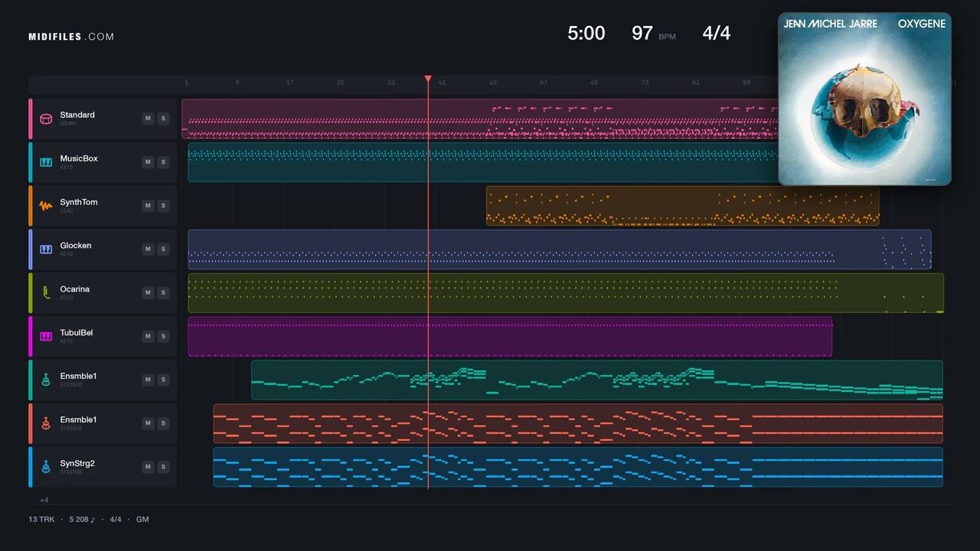Solo the orange Ensmble1 strings track
Image resolution: width=980 pixels, height=551 pixels.
pyautogui.click(x=162, y=424)
